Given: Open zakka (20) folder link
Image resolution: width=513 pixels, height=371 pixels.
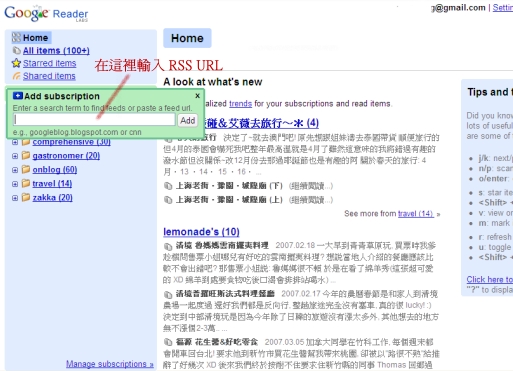Looking at the screenshot, I should pyautogui.click(x=52, y=198).
